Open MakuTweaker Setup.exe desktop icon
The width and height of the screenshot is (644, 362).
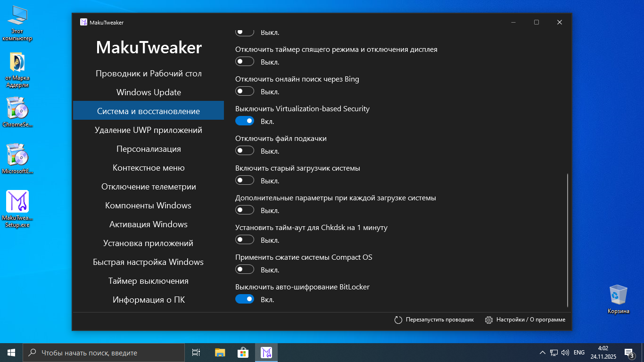pyautogui.click(x=17, y=202)
